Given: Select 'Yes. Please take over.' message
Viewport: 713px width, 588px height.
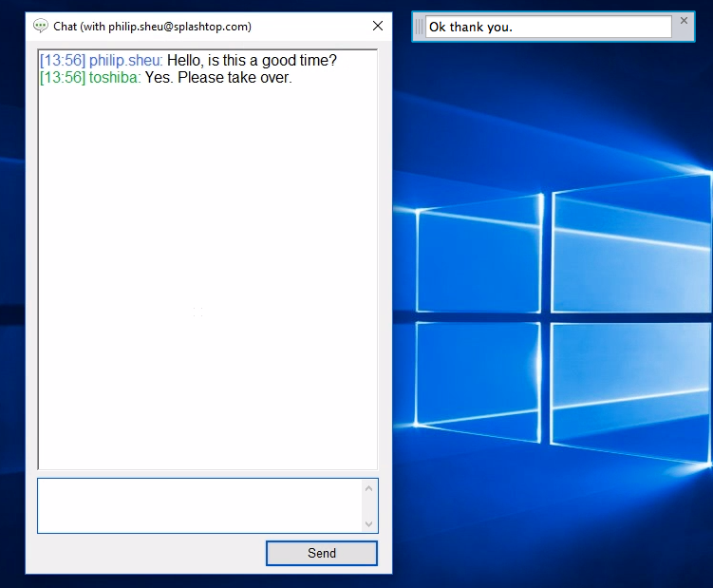Looking at the screenshot, I should click(218, 77).
